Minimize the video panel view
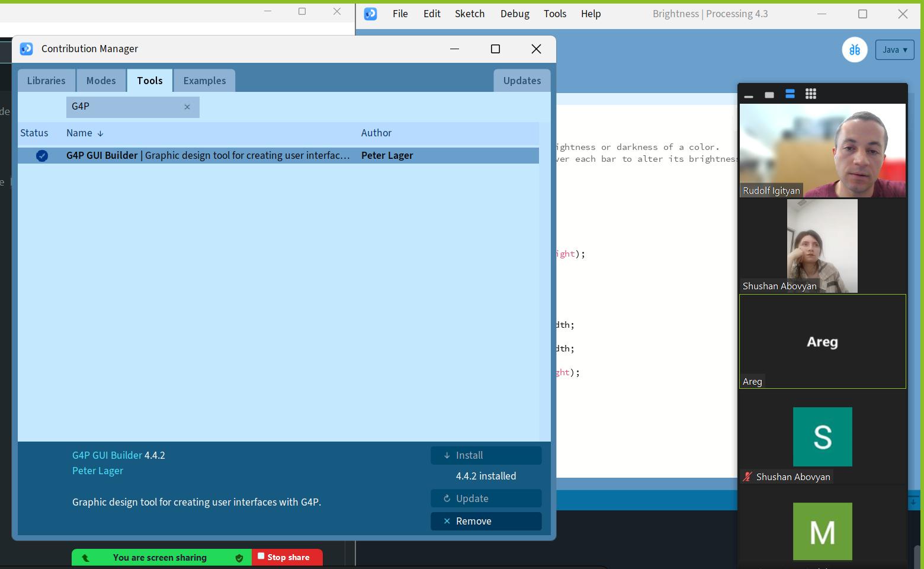The height and width of the screenshot is (569, 924). tap(749, 95)
